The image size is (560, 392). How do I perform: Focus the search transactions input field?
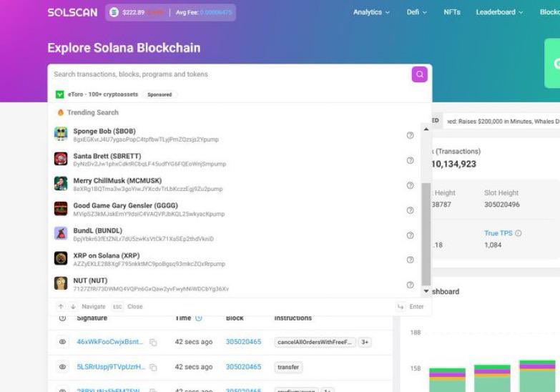(x=230, y=74)
